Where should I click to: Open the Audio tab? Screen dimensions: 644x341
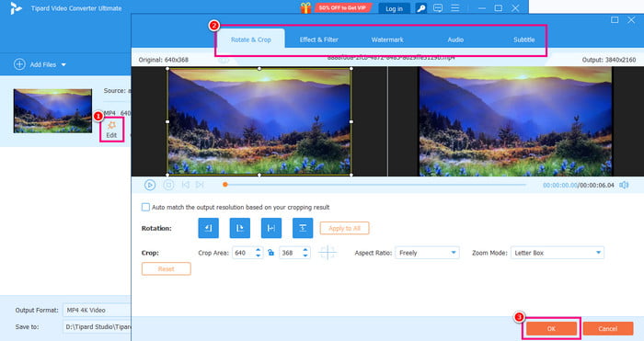[x=455, y=40]
